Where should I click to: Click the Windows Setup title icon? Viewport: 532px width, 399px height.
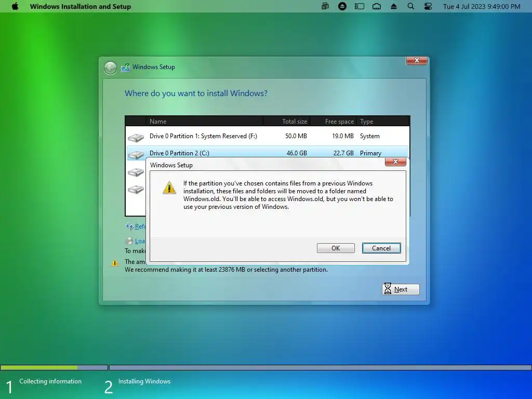pyautogui.click(x=126, y=67)
